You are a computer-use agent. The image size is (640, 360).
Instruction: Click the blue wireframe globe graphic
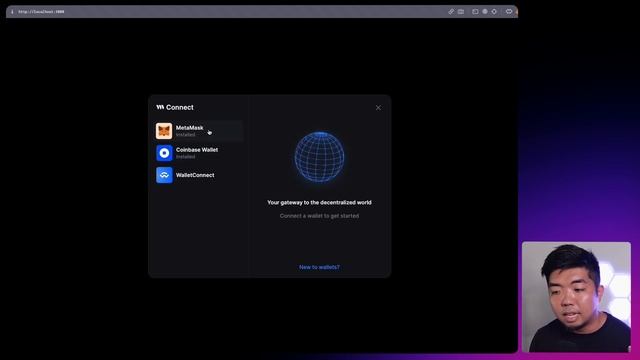click(319, 157)
